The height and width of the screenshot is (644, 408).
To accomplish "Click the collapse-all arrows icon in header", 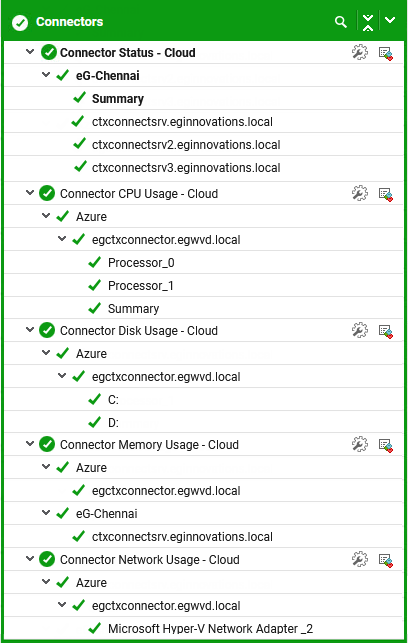I will click(368, 22).
